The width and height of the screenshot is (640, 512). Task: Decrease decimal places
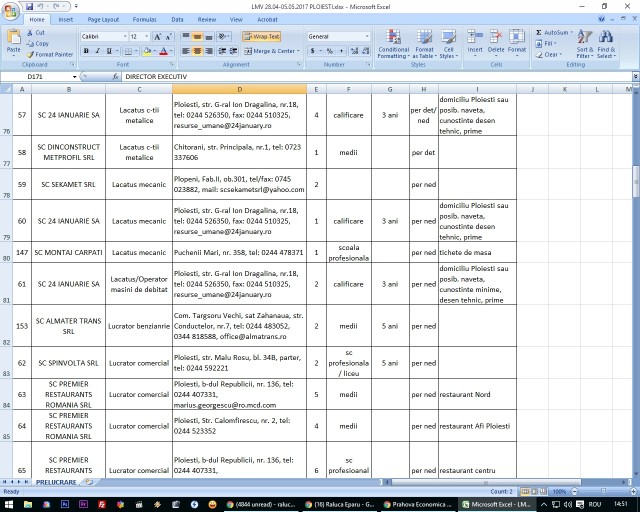[366, 51]
